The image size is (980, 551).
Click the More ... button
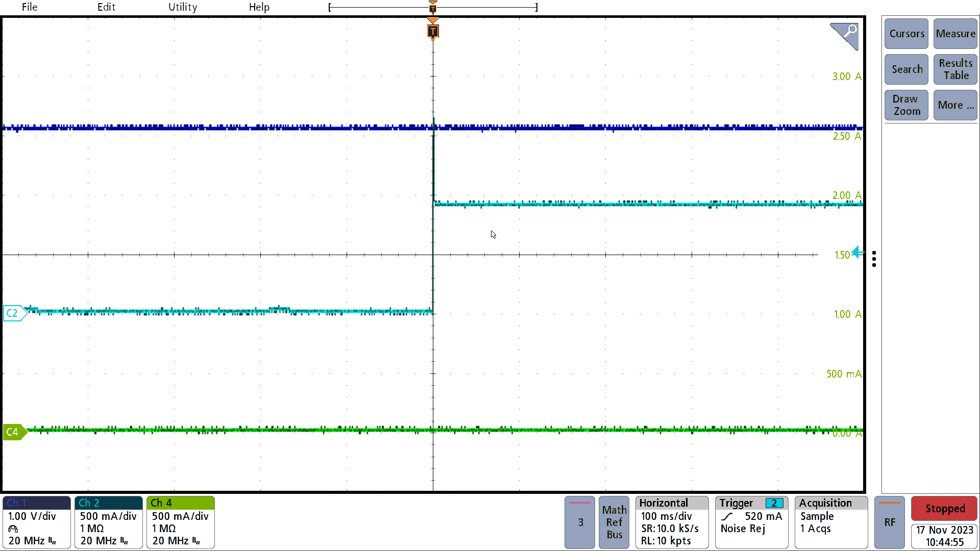pyautogui.click(x=955, y=105)
